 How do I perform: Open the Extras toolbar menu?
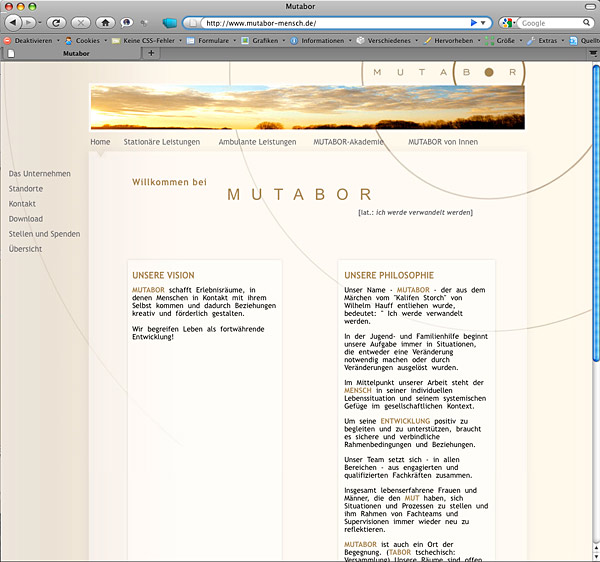tap(548, 41)
